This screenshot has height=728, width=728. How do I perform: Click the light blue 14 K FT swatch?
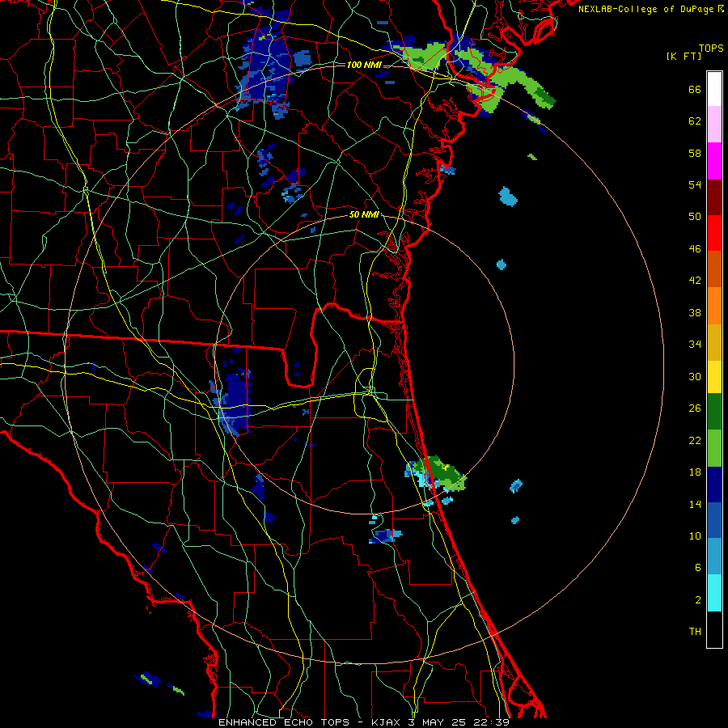(714, 557)
